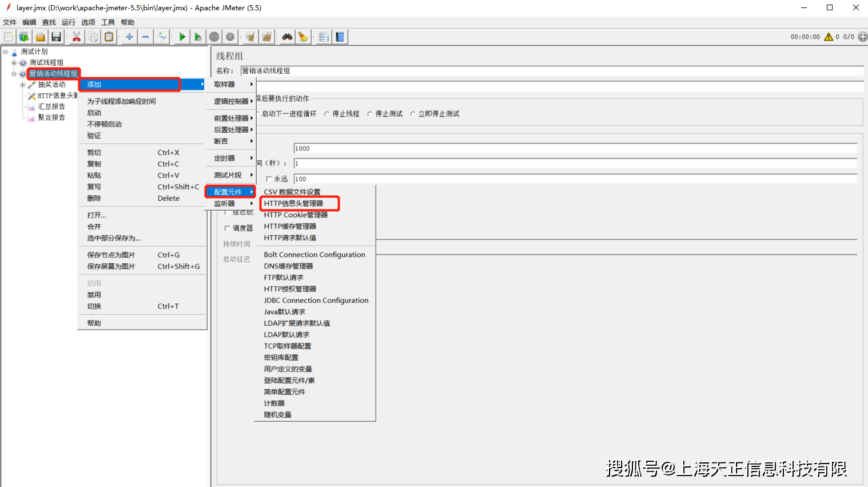Open 取样器 submenu

point(230,84)
